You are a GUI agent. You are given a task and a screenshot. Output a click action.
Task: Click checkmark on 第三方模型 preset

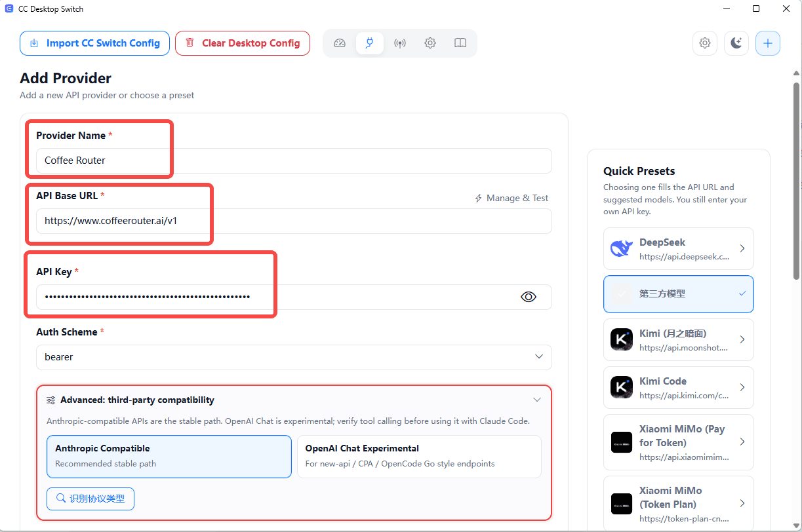pos(742,294)
